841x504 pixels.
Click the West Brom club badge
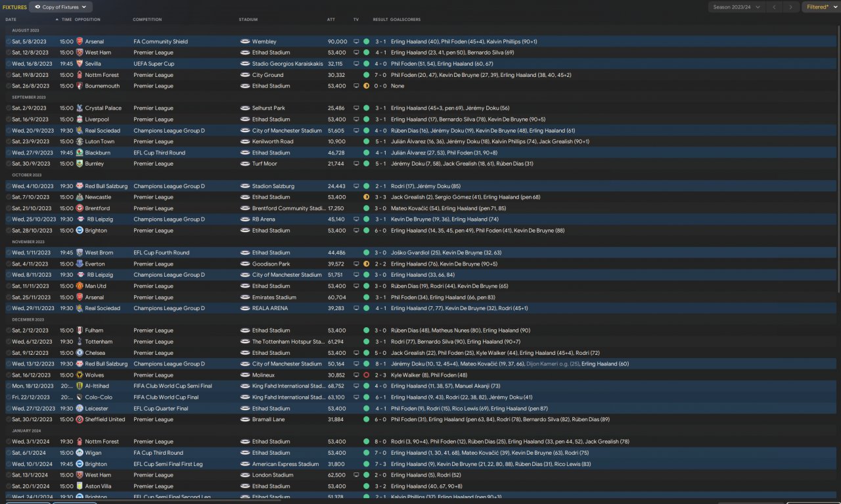[80, 253]
